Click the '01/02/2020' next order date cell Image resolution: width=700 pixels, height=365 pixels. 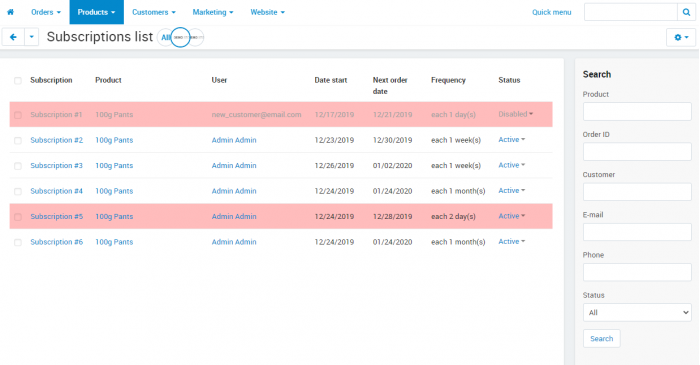(x=392, y=166)
